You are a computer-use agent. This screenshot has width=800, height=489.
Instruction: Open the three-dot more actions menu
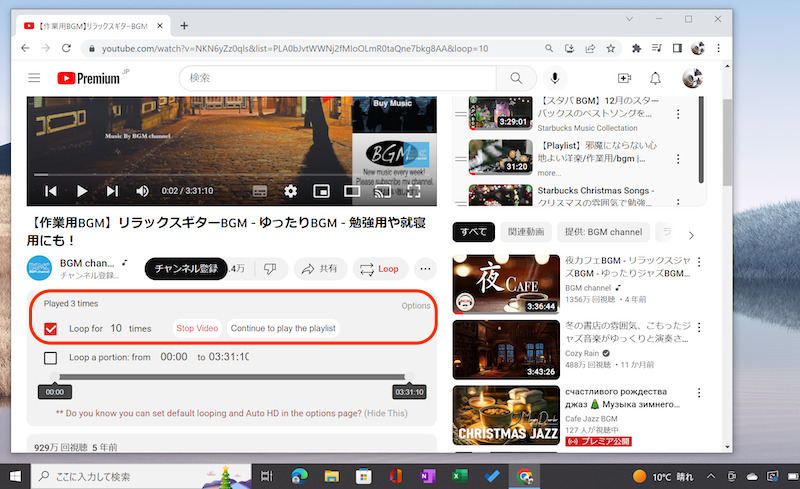point(424,269)
